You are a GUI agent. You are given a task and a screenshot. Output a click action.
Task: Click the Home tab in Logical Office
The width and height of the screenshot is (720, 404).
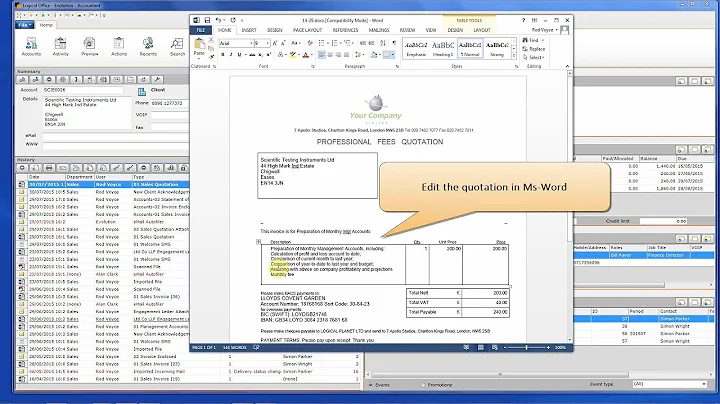tap(46, 25)
